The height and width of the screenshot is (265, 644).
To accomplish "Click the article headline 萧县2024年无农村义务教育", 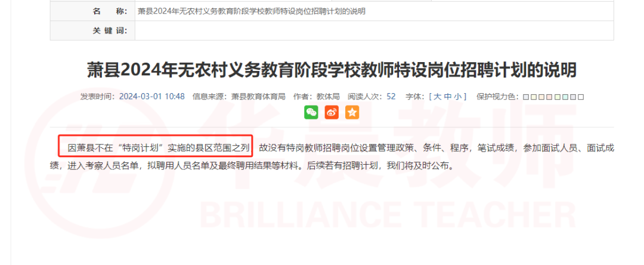I will click(332, 70).
